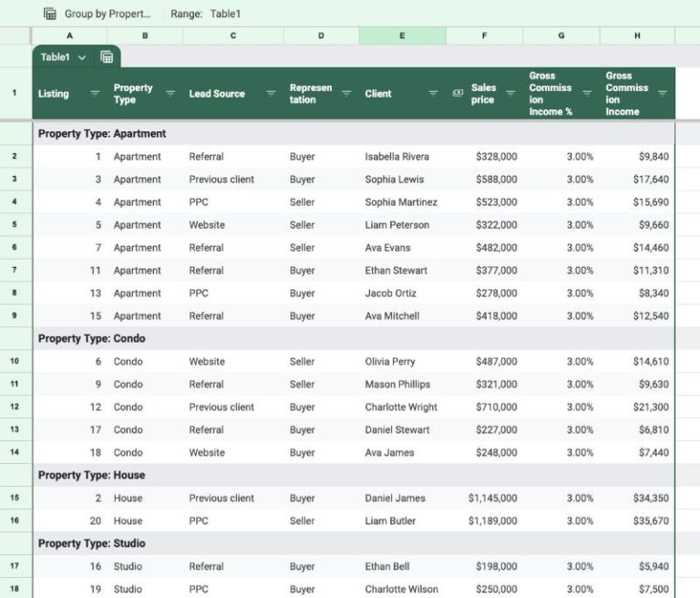The width and height of the screenshot is (700, 598).
Task: Expand the Table1 dropdown chevron
Action: 82,57
